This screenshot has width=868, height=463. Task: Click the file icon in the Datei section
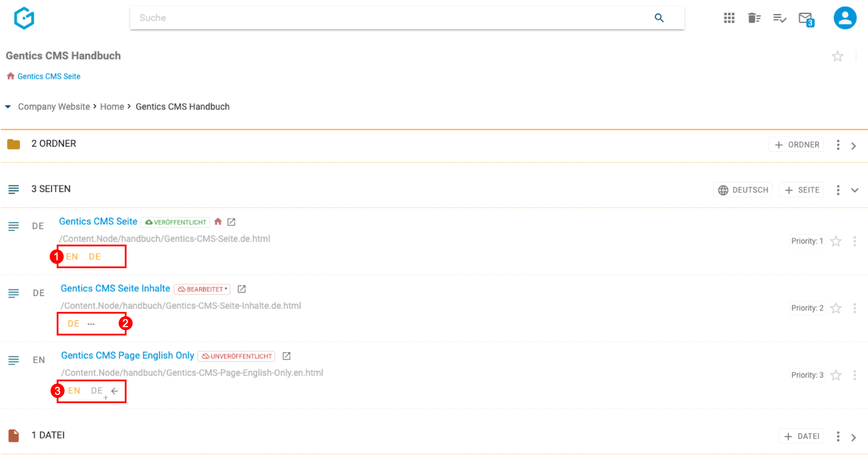pyautogui.click(x=14, y=435)
